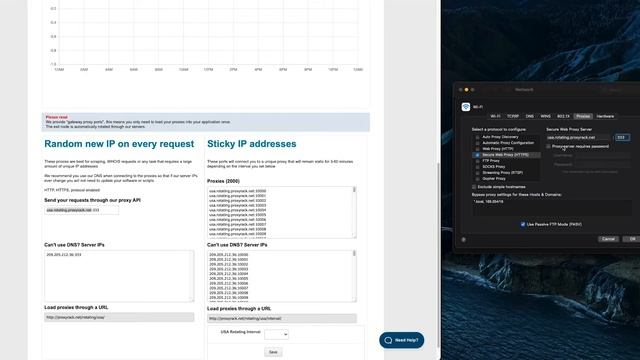The image size is (640, 360).
Task: Click Secure Web Proxy (HTTPS) list row
Action: click(x=506, y=155)
